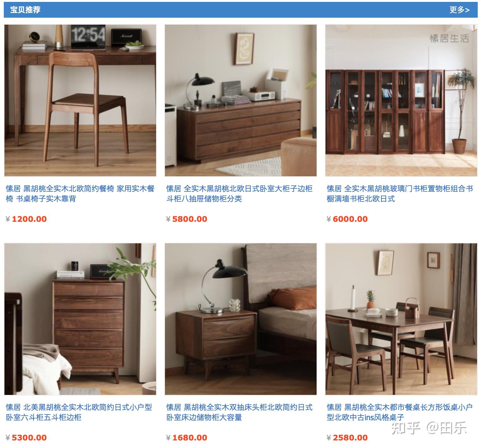Click the 八抽屉储物柜 product title link
479x448 pixels.
click(239, 194)
